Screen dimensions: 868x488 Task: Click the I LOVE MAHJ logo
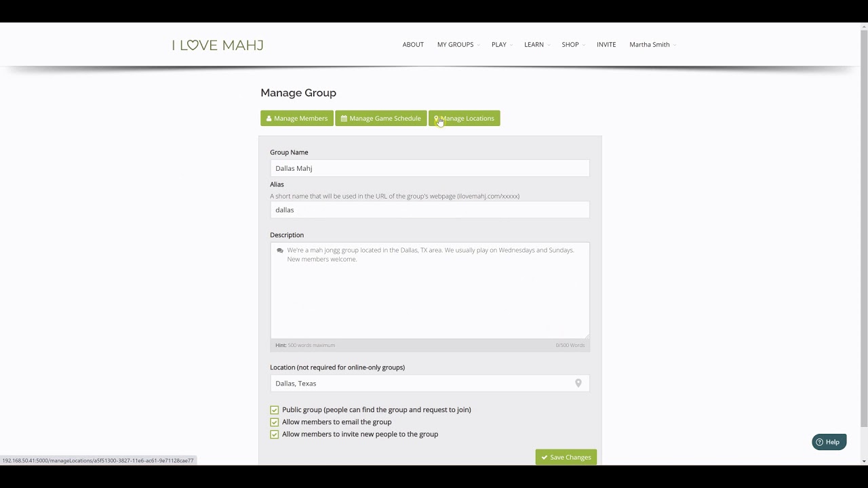click(218, 45)
